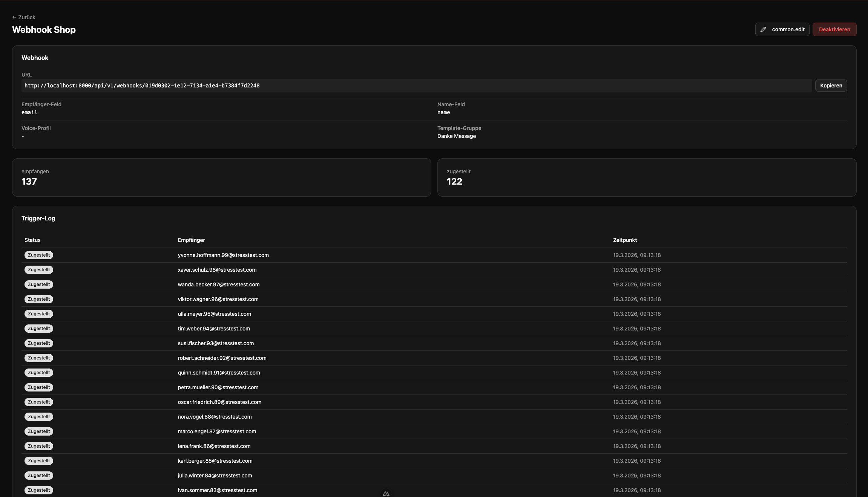Click the Trigger-Log section heading

[38, 218]
